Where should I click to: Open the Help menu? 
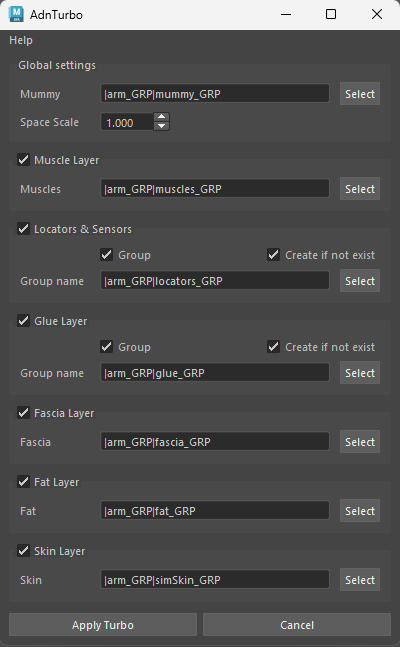[x=21, y=40]
